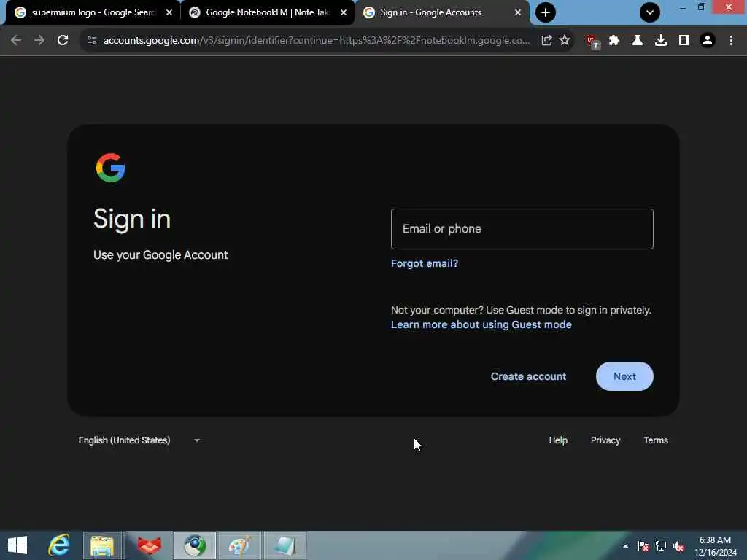Click the Google G logo
747x560 pixels.
(111, 168)
